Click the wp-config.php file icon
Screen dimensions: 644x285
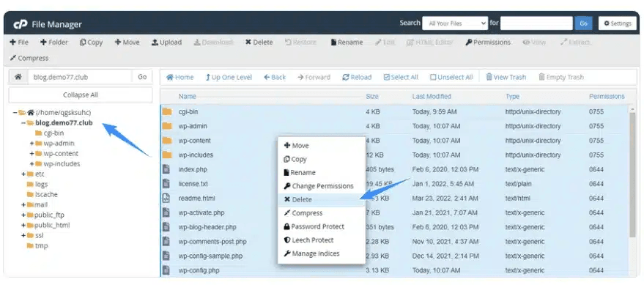(166, 270)
